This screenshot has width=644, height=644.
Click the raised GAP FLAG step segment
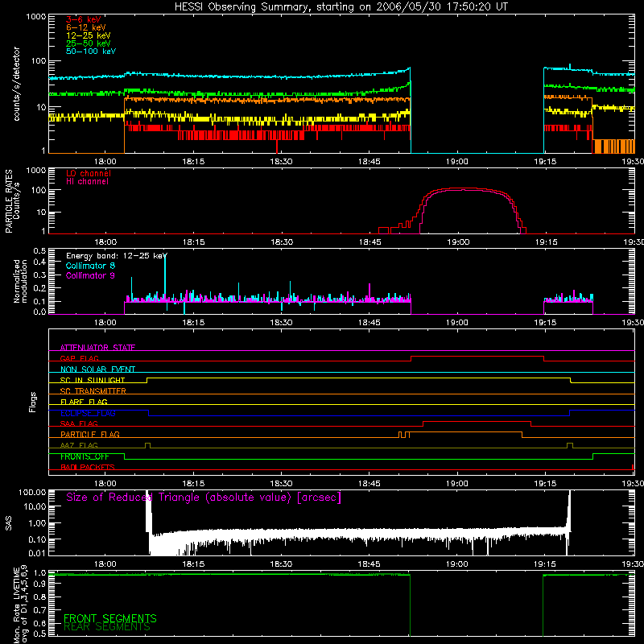477,357
